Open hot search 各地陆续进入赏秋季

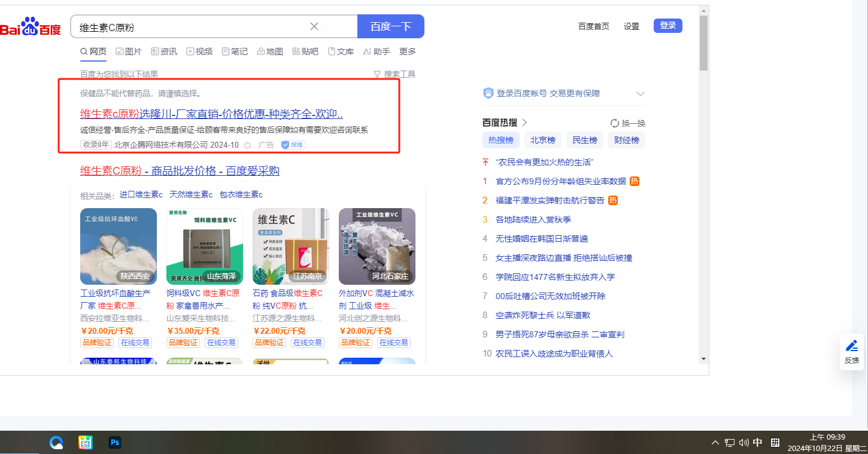tap(533, 220)
